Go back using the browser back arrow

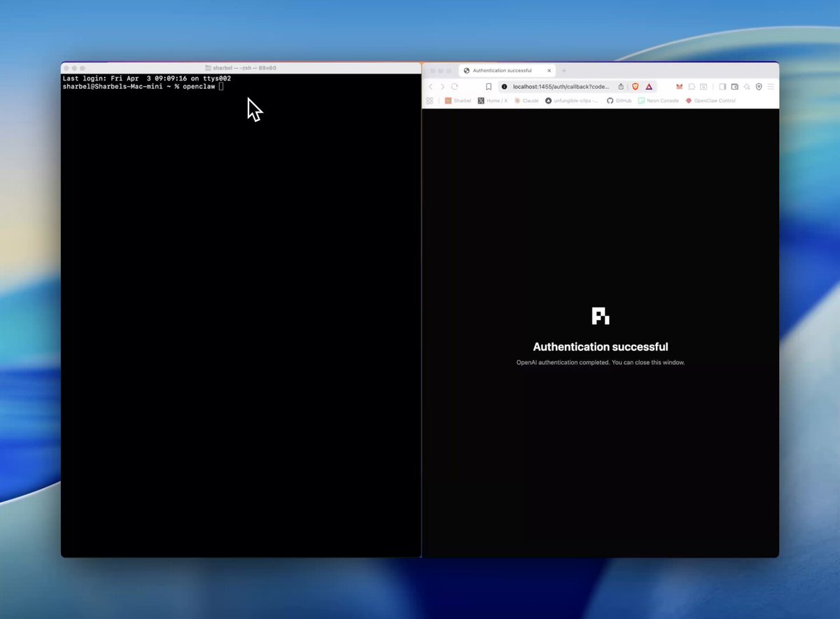click(x=430, y=87)
